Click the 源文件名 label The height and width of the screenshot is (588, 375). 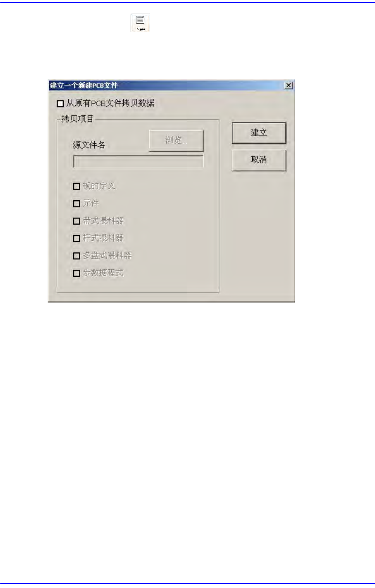click(89, 145)
